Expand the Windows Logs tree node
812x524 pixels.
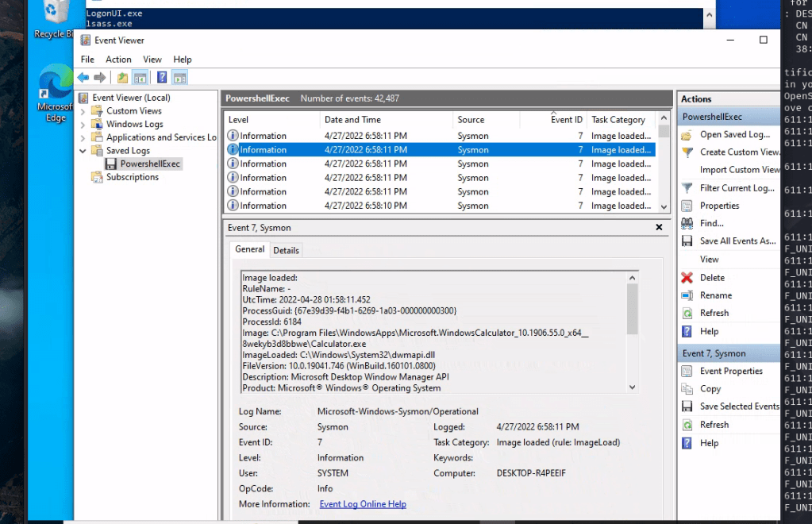pos(82,124)
